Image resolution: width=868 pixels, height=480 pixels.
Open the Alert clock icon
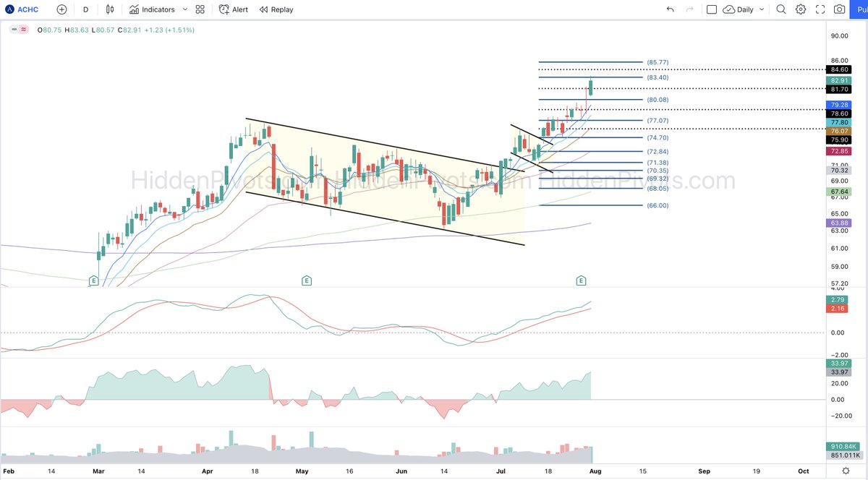(224, 9)
